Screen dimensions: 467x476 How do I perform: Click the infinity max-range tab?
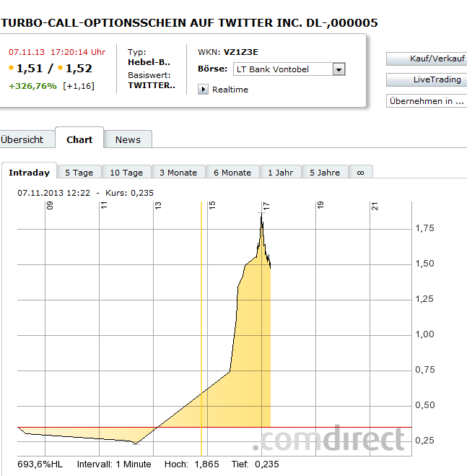click(360, 173)
